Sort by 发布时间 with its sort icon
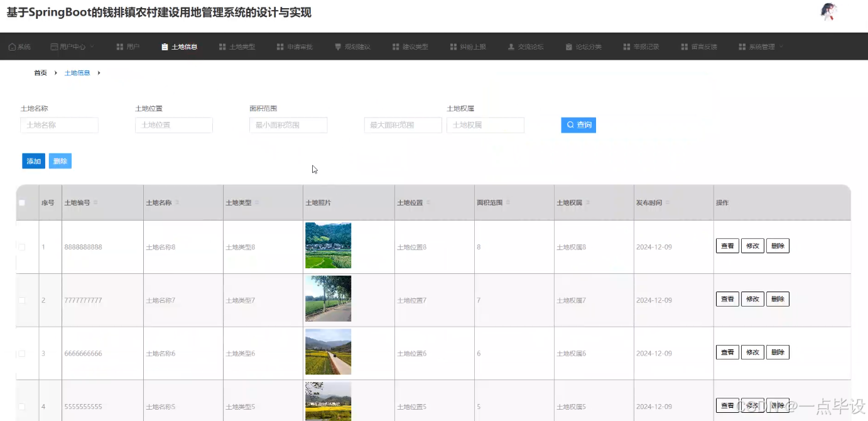 [x=668, y=203]
